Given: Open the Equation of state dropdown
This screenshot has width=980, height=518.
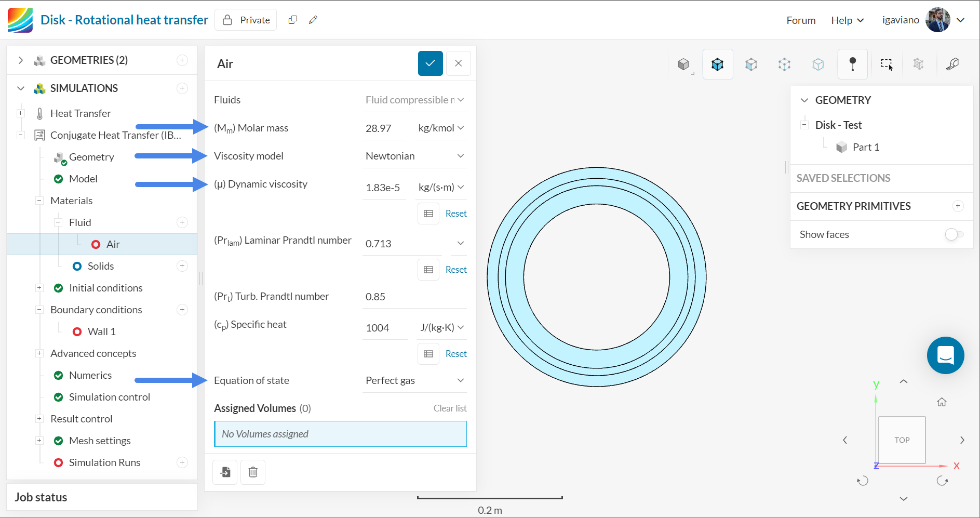Looking at the screenshot, I should (x=414, y=380).
